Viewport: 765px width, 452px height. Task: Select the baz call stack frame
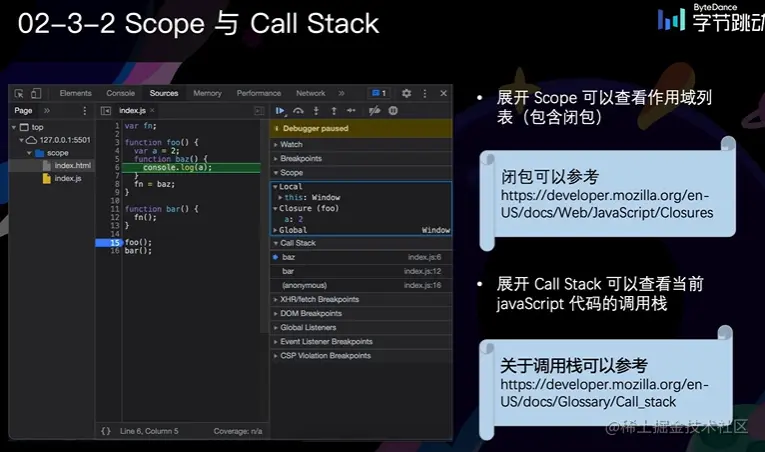click(x=361, y=257)
